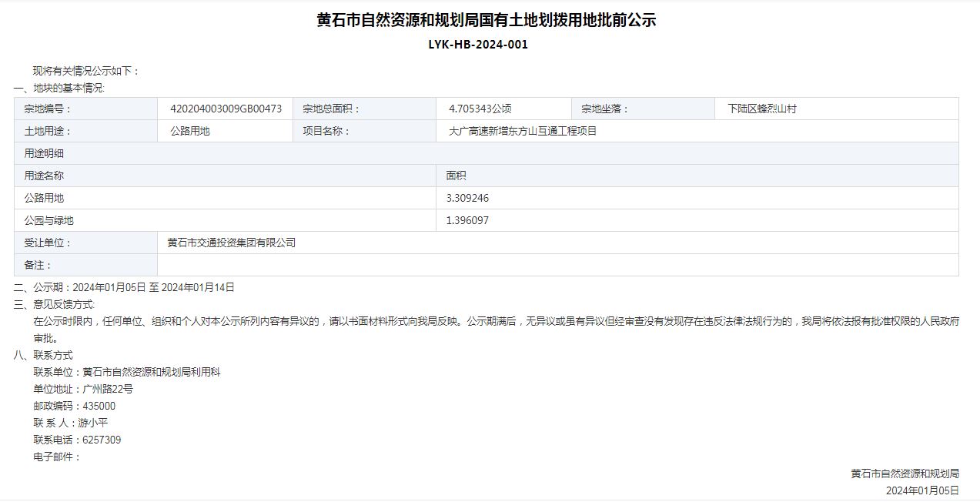
Task: Click the total area value 4.705343公顷
Action: [480, 109]
